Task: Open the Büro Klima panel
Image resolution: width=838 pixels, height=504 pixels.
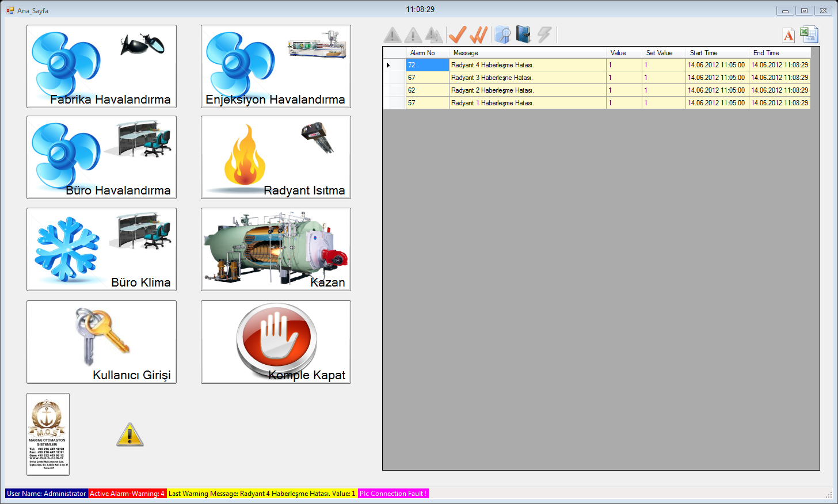Action: 101,250
